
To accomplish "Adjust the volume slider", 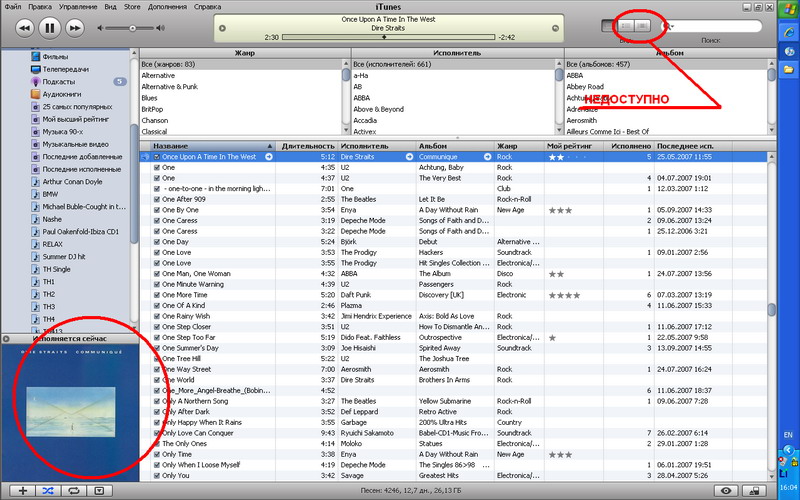I will pos(132,28).
